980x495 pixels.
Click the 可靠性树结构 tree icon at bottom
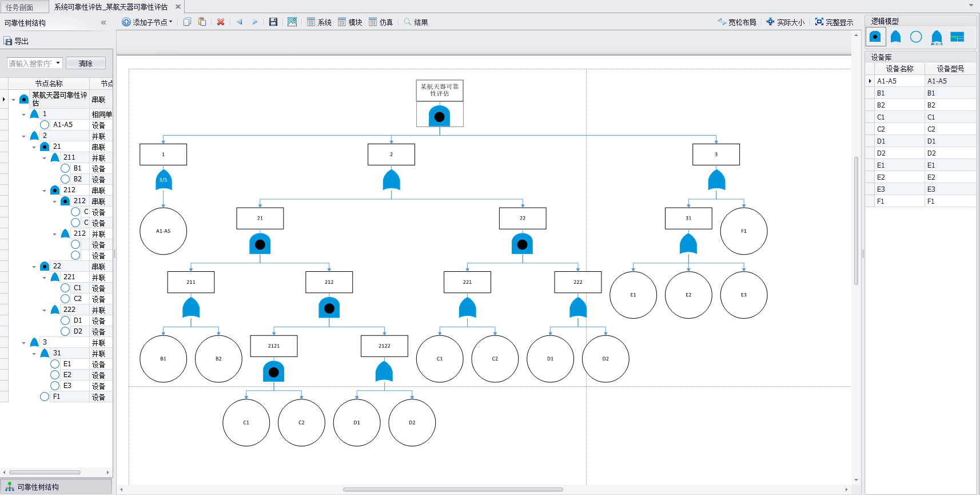point(10,487)
